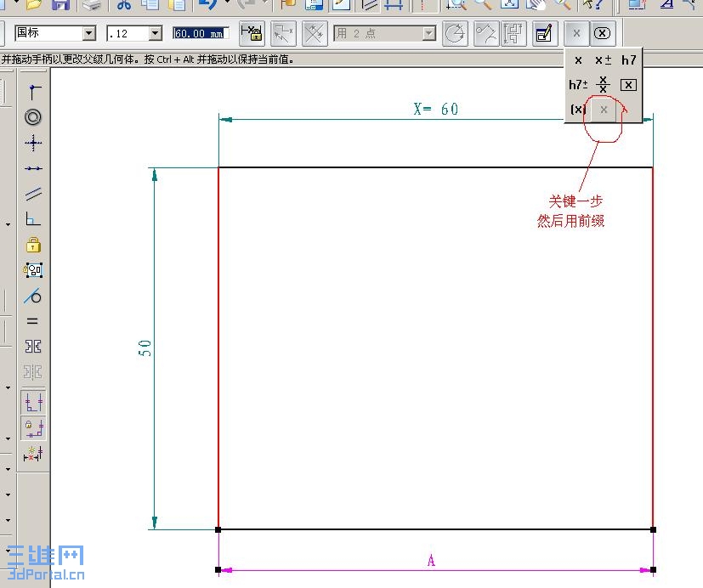Click the padlock lock-constraint icon in sidebar
The image size is (703, 588).
point(32,245)
